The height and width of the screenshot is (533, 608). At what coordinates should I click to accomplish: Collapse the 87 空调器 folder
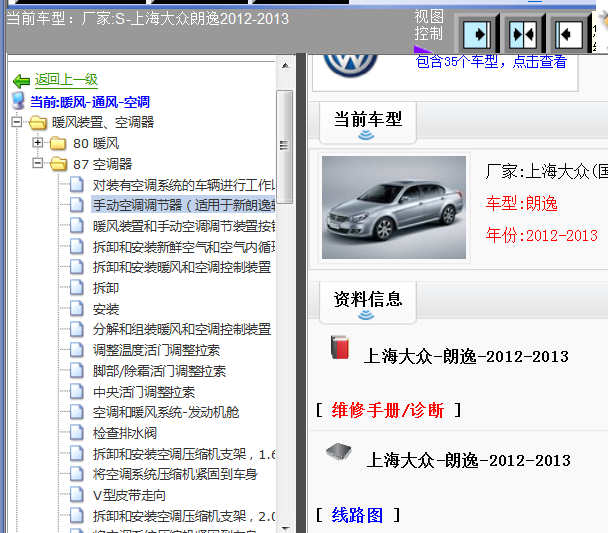(x=38, y=163)
